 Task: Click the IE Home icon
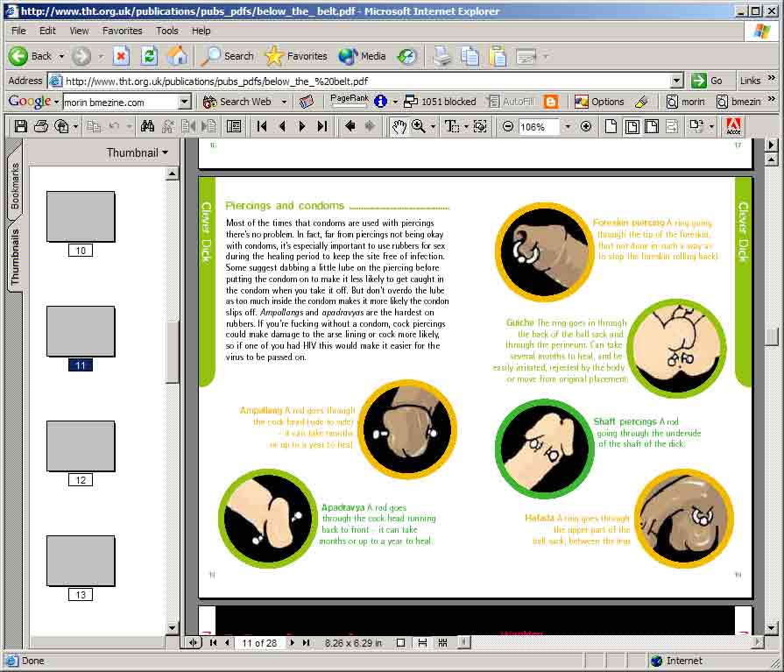[177, 56]
